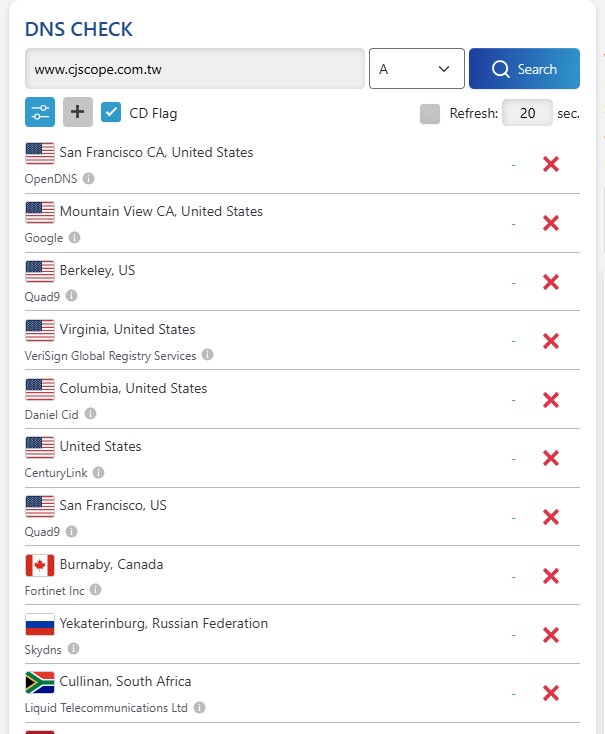605x734 pixels.
Task: Click the Search button
Action: (x=524, y=69)
